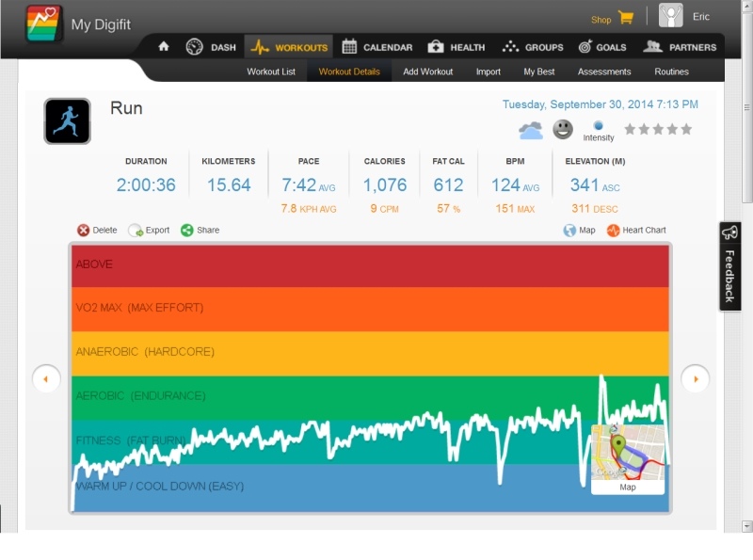
Task: Go to the previous chart view
Action: coord(46,379)
